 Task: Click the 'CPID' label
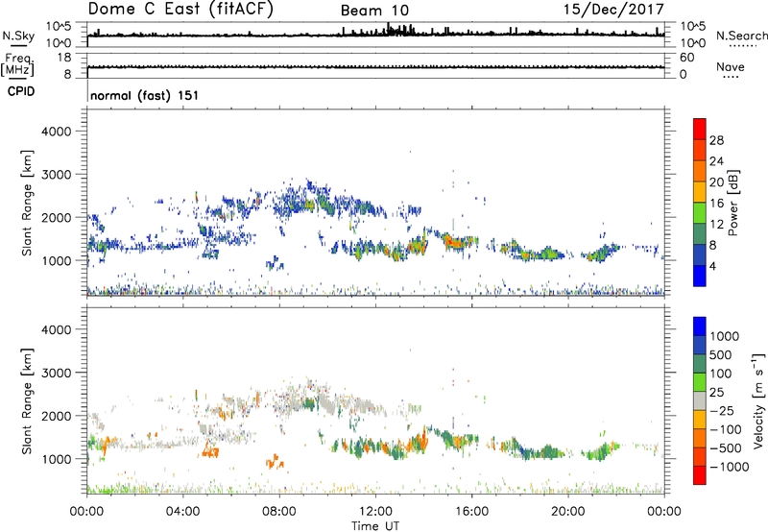pos(21,91)
